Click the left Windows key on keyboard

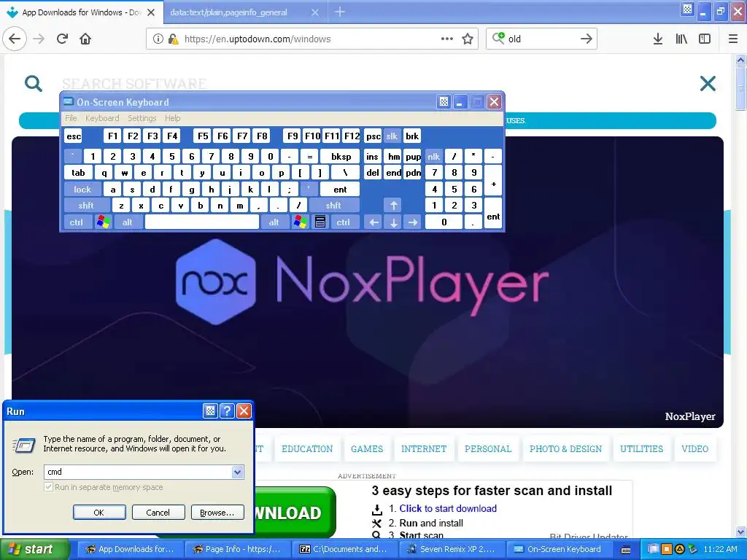click(103, 222)
